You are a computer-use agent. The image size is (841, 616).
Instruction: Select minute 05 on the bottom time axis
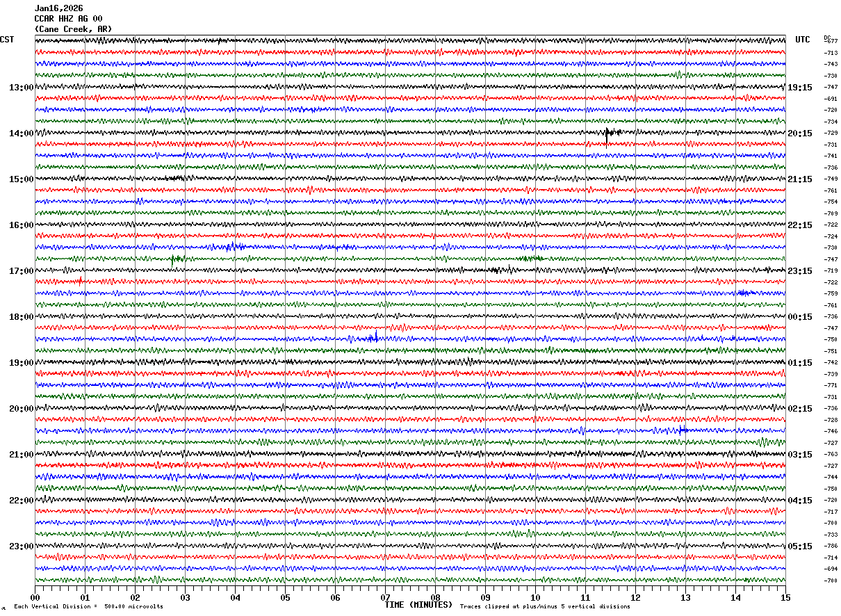point(285,597)
